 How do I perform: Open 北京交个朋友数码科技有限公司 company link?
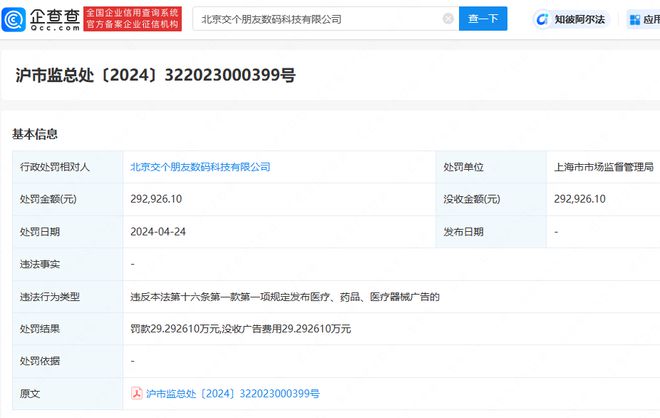tap(200, 167)
